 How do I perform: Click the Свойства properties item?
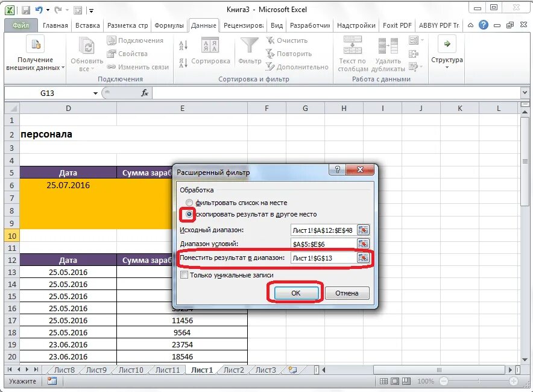click(127, 54)
